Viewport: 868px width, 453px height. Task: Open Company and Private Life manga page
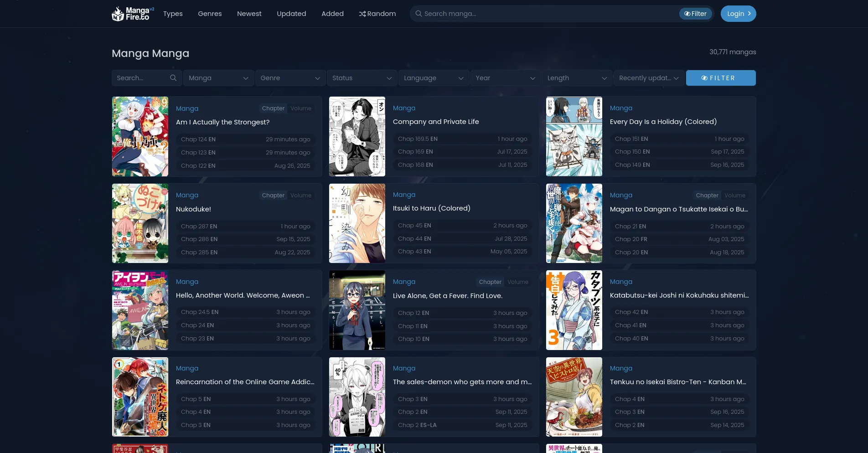click(436, 122)
